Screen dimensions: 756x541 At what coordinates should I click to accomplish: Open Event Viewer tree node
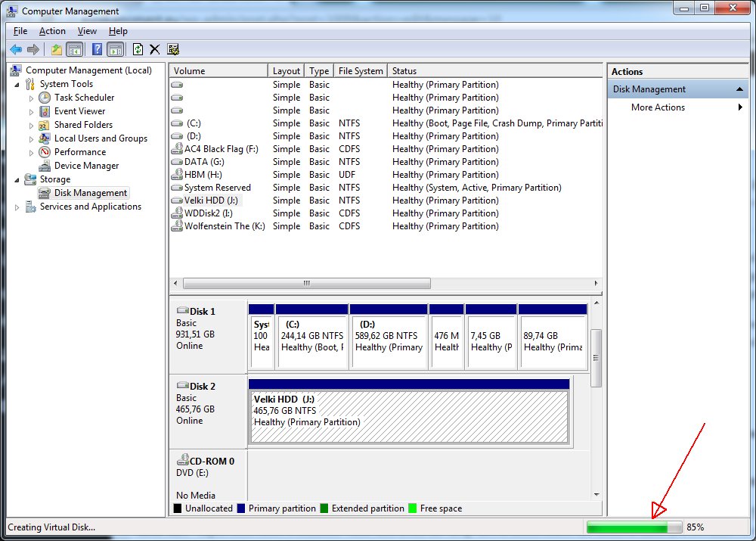(79, 111)
